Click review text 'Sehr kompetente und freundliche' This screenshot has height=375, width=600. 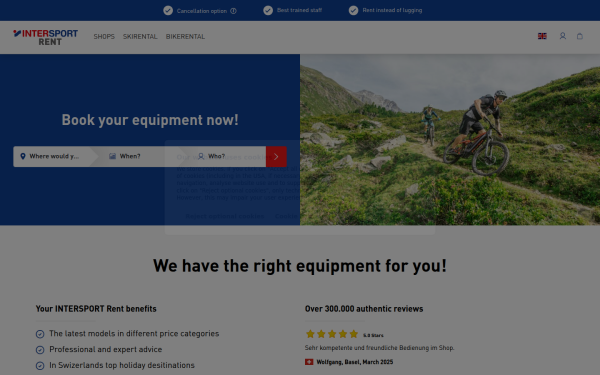379,348
